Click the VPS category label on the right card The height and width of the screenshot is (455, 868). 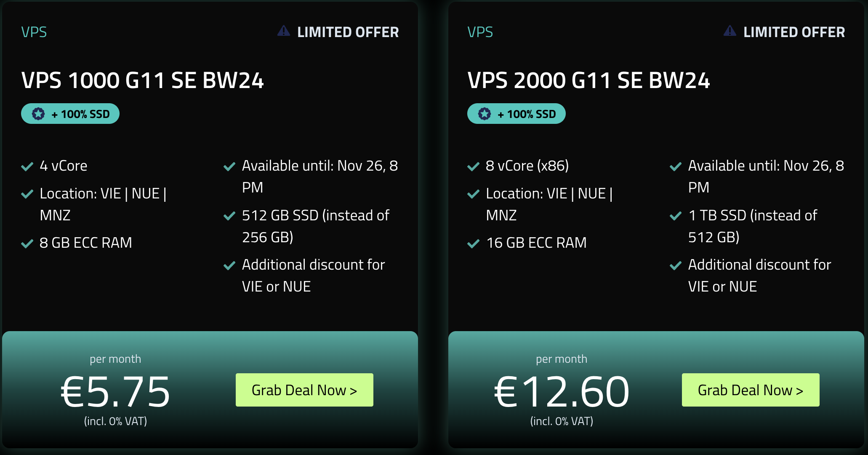click(480, 32)
